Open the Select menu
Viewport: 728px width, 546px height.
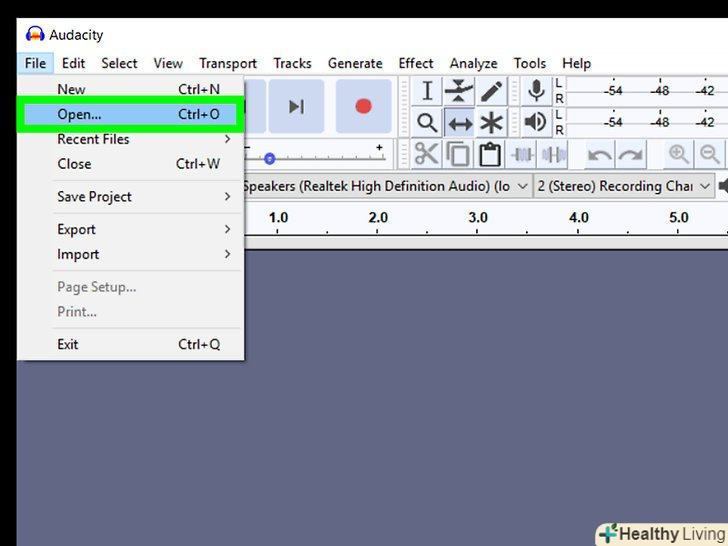[x=119, y=63]
